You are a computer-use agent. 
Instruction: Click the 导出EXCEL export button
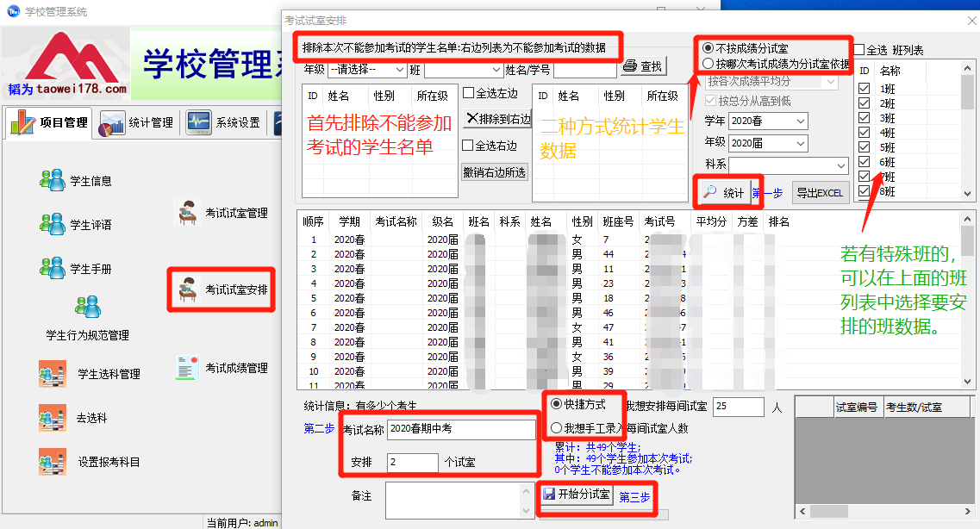(818, 192)
